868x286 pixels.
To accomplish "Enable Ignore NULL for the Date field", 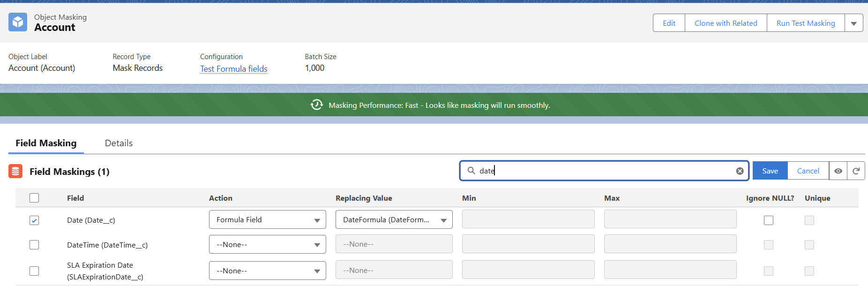I will [x=768, y=220].
